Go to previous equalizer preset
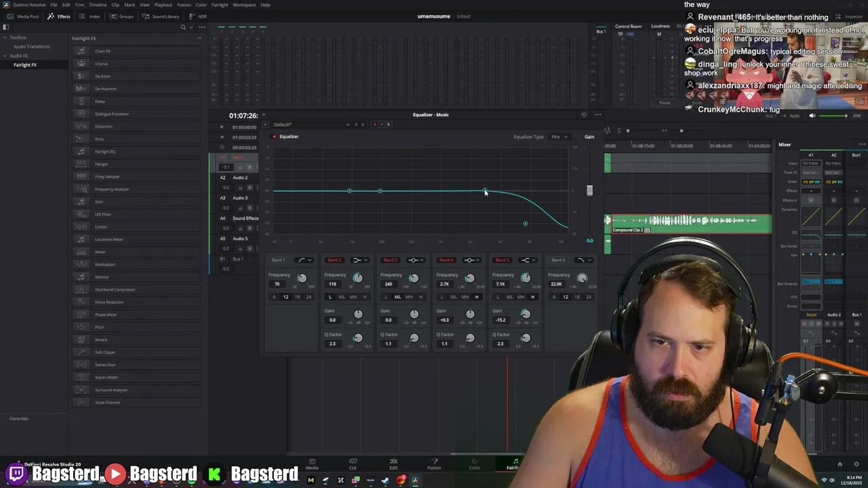The image size is (868, 488). (355, 125)
